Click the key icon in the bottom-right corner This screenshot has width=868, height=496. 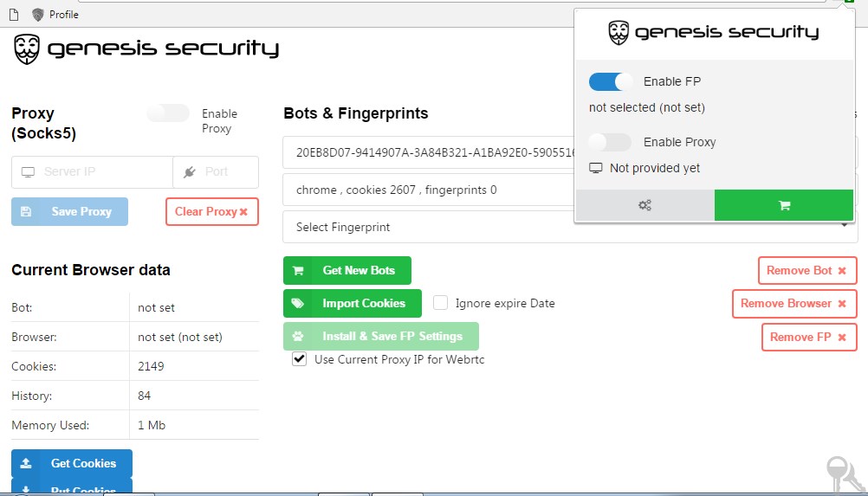click(845, 474)
